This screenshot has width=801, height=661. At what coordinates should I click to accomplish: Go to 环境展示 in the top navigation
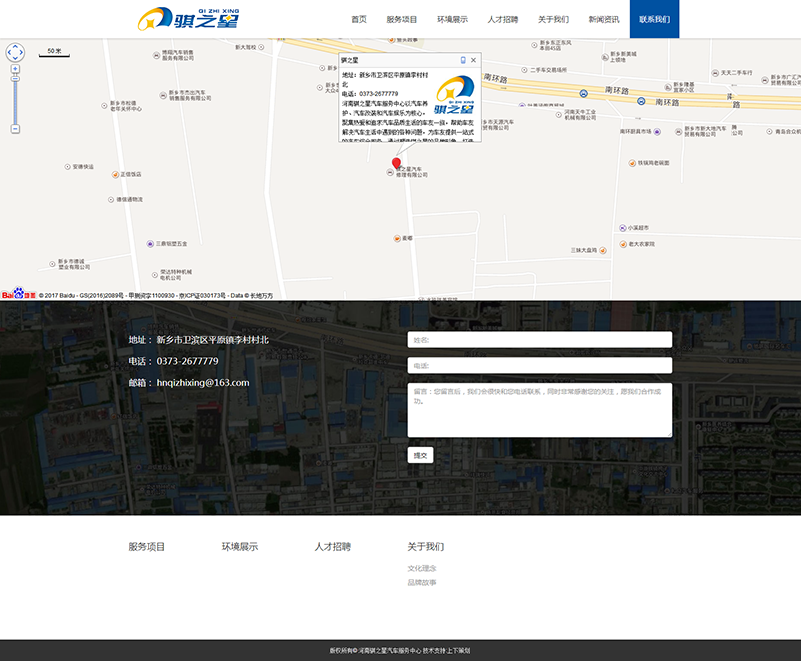tap(452, 19)
